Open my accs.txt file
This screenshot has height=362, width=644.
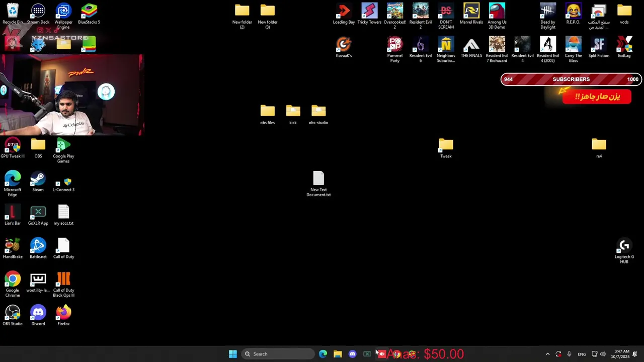tap(63, 215)
